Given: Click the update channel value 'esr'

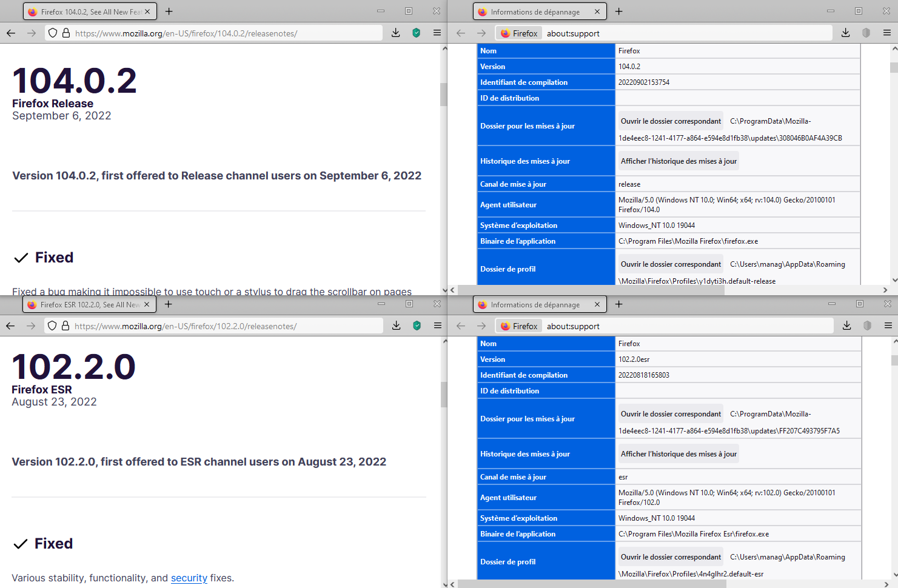Looking at the screenshot, I should tap(623, 477).
